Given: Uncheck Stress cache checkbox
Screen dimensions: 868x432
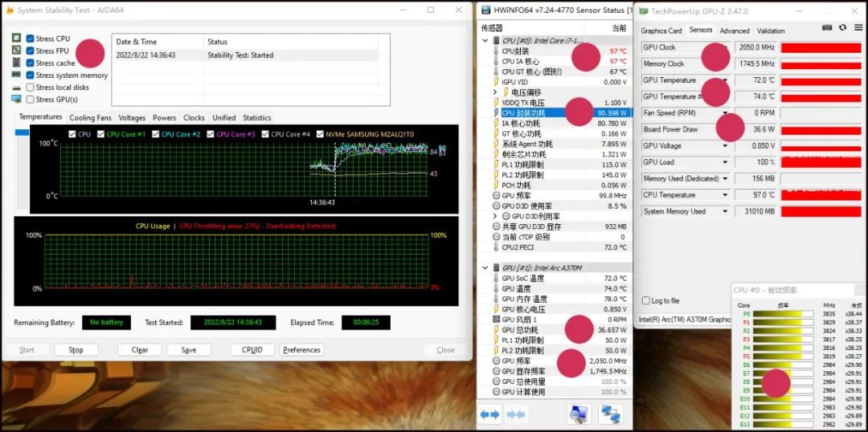Looking at the screenshot, I should coord(30,63).
